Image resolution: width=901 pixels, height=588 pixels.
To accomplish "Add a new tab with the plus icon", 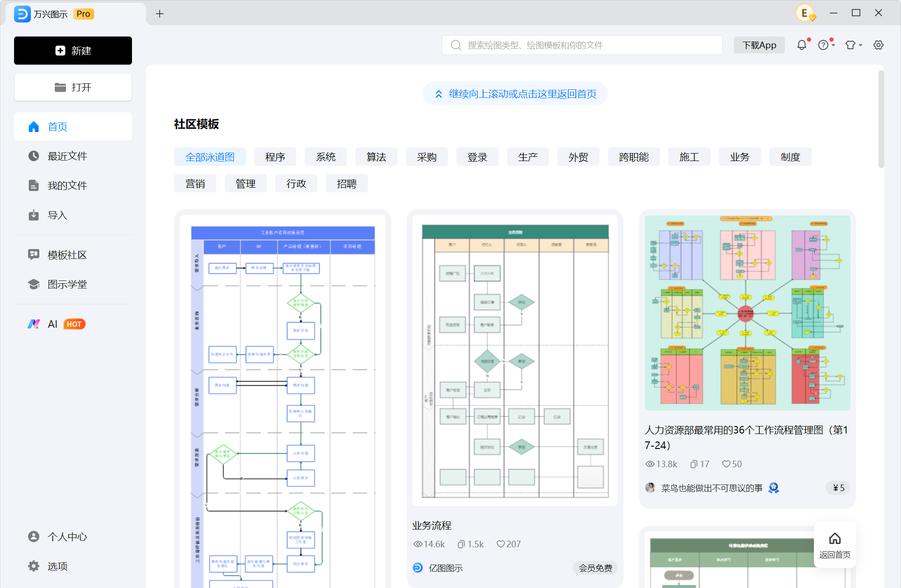I will [x=160, y=14].
